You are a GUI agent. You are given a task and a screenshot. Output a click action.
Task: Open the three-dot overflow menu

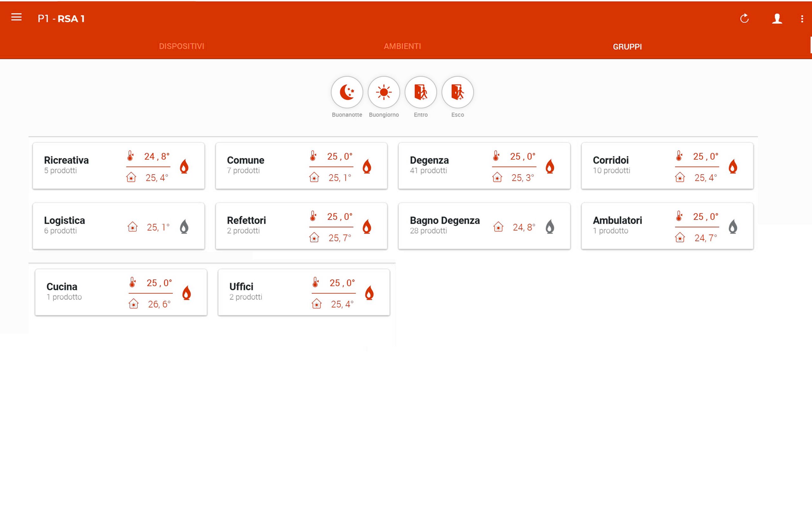click(x=802, y=19)
